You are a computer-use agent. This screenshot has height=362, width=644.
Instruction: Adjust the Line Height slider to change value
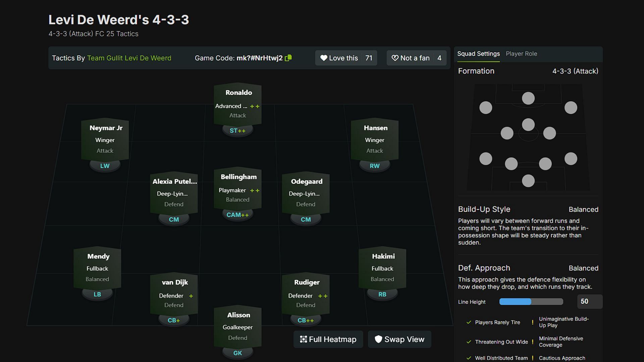pyautogui.click(x=531, y=302)
